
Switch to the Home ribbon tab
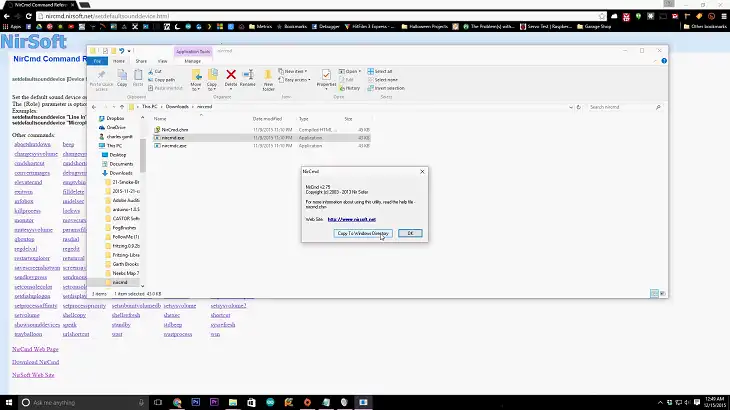coord(119,61)
